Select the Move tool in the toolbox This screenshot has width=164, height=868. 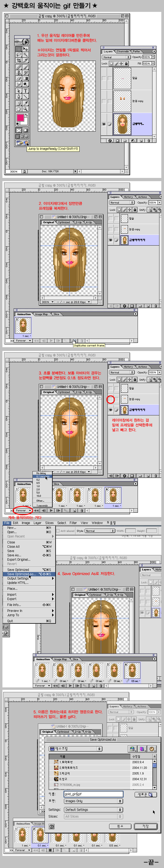(26, 49)
